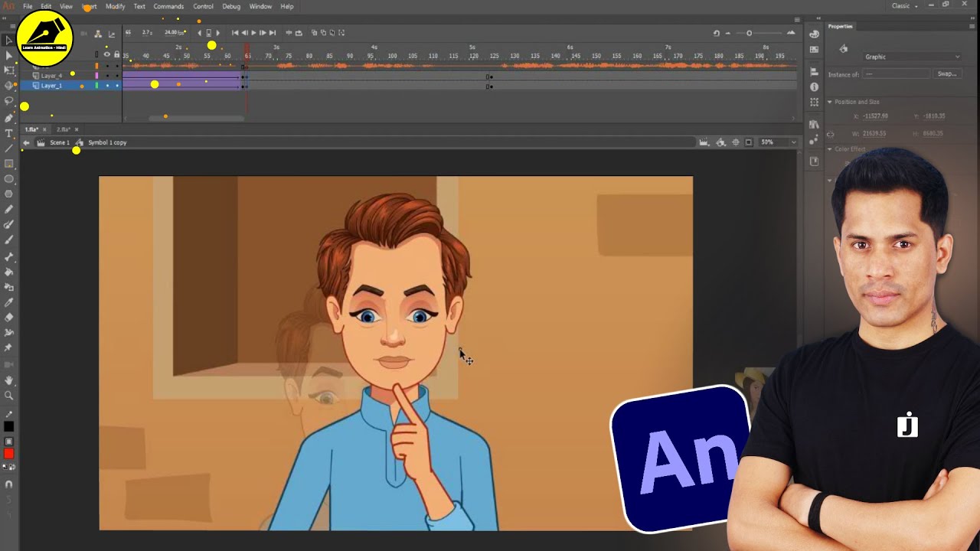Screen dimensions: 980x551
Task: Open the Modify menu
Action: pos(115,6)
